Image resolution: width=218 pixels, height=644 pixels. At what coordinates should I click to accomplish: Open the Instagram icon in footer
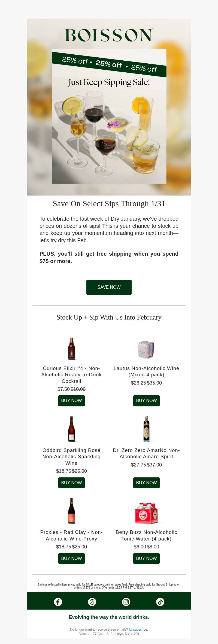tap(126, 602)
